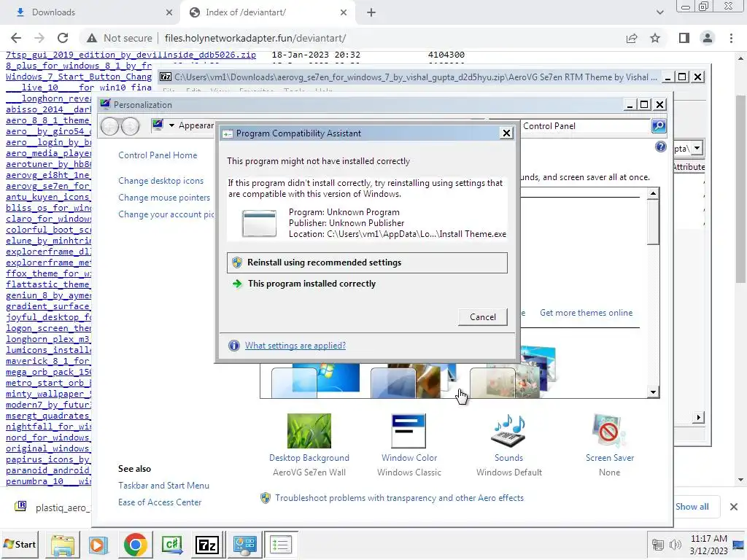Toggle Chrome side panel icon
Viewport: 747px width, 560px height.
(x=684, y=38)
